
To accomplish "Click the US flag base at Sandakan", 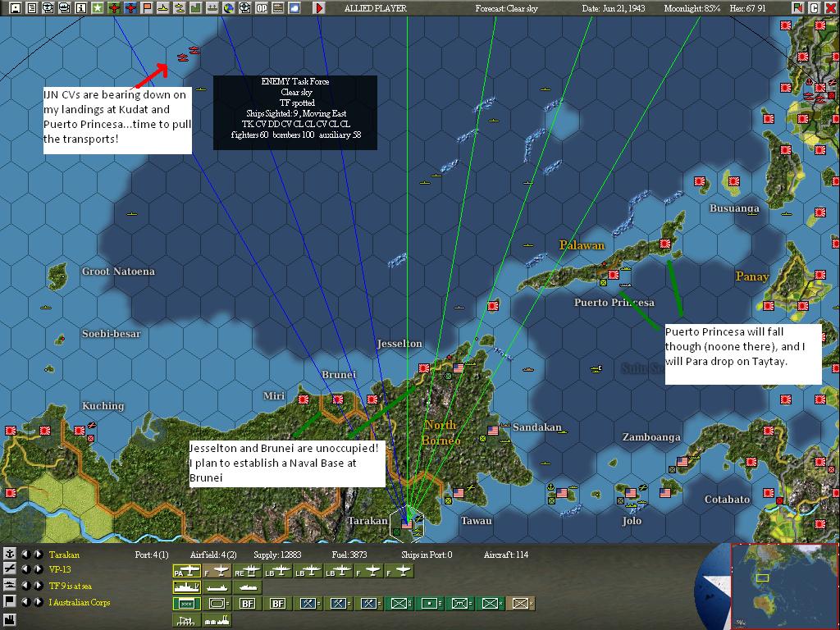I will pos(493,430).
